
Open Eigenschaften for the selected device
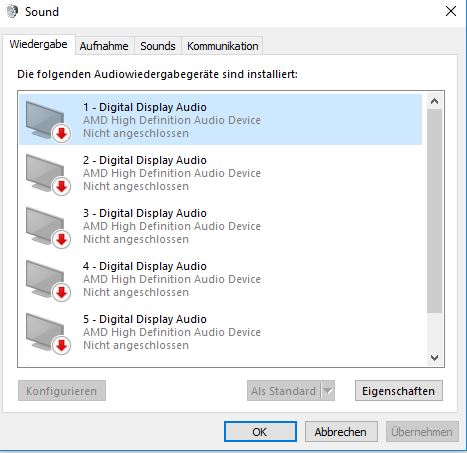click(x=399, y=391)
